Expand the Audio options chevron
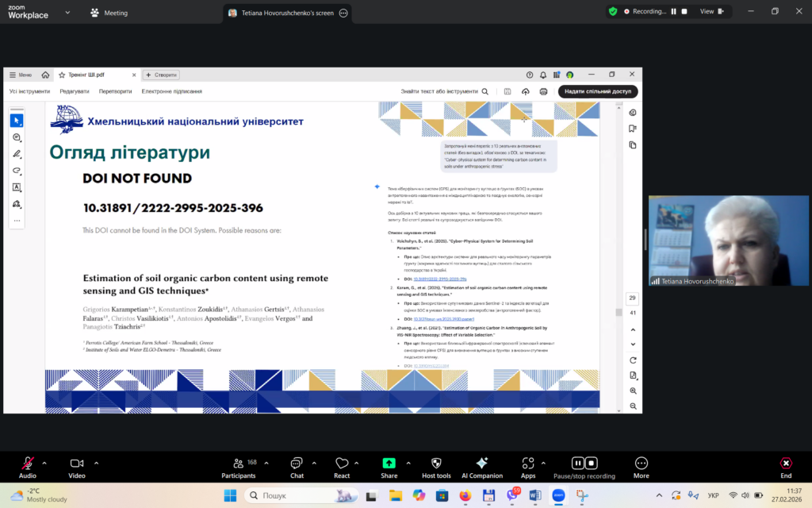 point(44,463)
